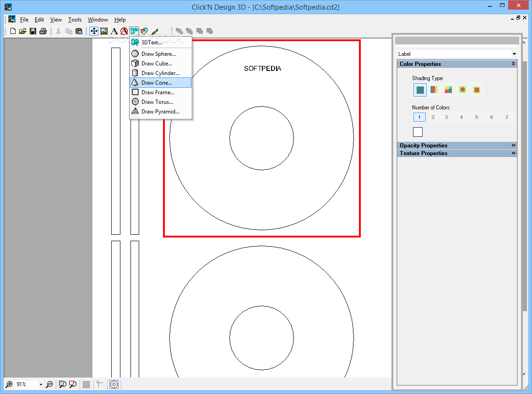Image resolution: width=532 pixels, height=394 pixels.
Task: Click the zoom to page icon
Action: 62,384
